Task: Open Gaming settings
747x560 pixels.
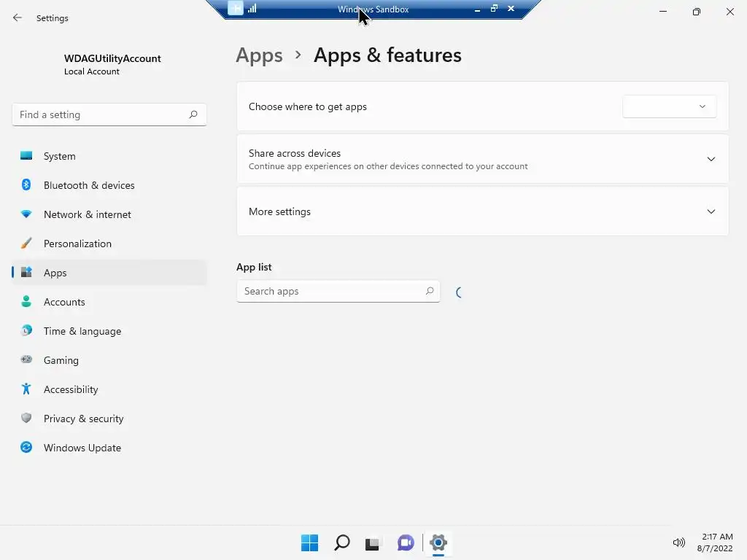Action: tap(109, 360)
